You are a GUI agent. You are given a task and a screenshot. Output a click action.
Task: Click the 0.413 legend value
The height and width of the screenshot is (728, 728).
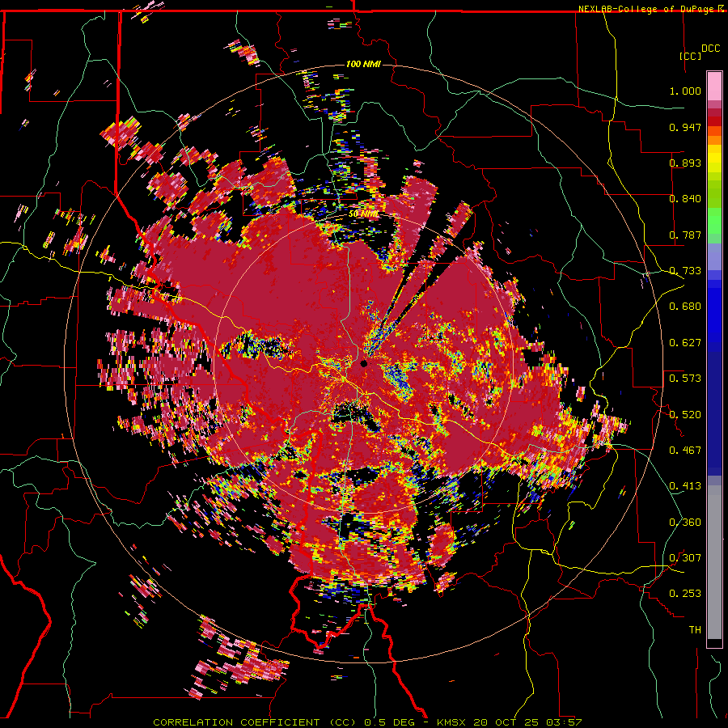(x=685, y=486)
